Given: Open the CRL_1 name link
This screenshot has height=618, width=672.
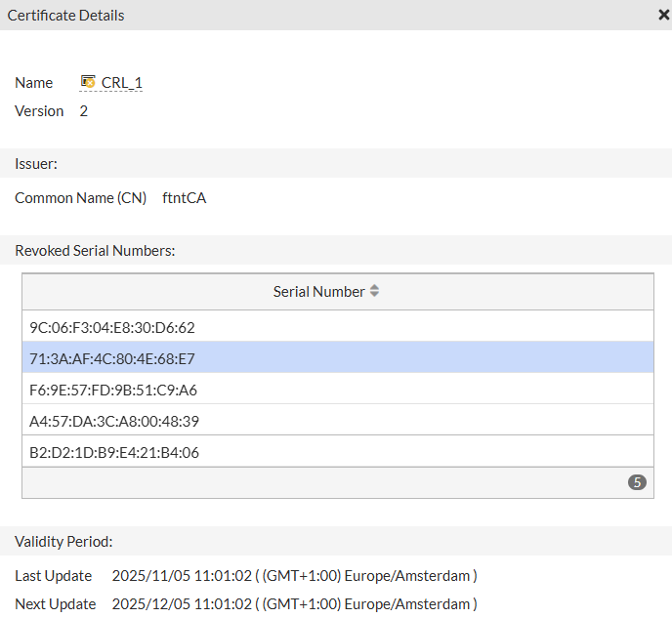Looking at the screenshot, I should (122, 83).
